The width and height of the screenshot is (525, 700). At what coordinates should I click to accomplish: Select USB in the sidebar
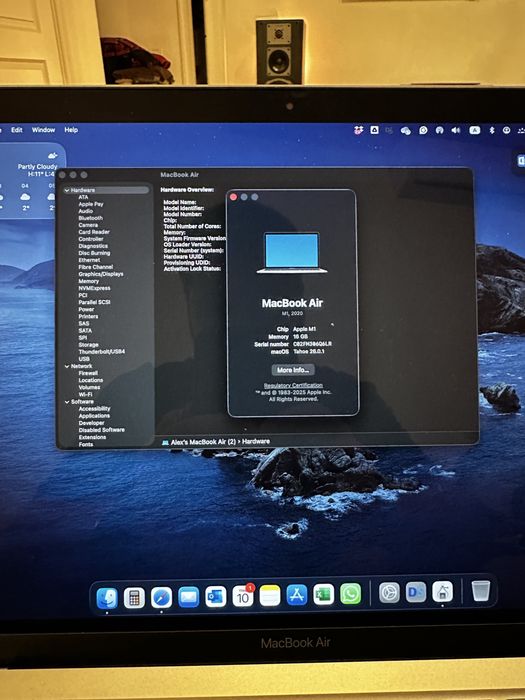click(84, 359)
